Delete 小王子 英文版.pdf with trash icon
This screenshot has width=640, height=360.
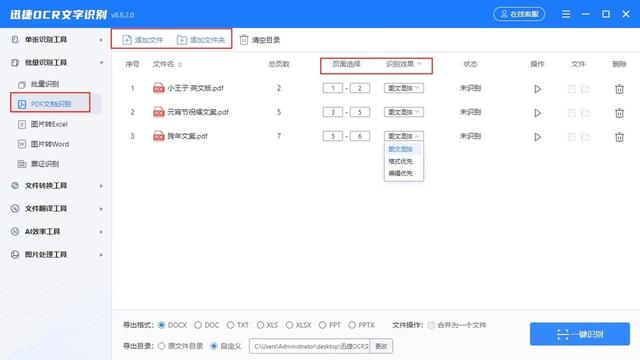pos(619,89)
